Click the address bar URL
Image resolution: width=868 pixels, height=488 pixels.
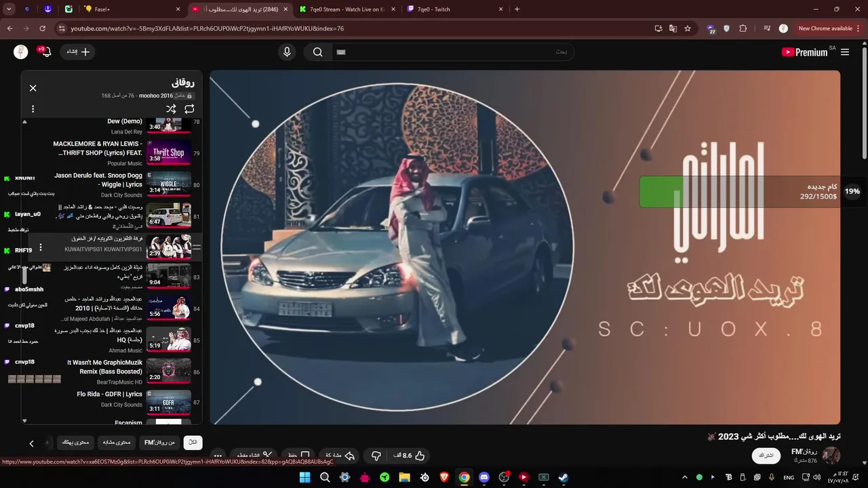[x=207, y=28]
